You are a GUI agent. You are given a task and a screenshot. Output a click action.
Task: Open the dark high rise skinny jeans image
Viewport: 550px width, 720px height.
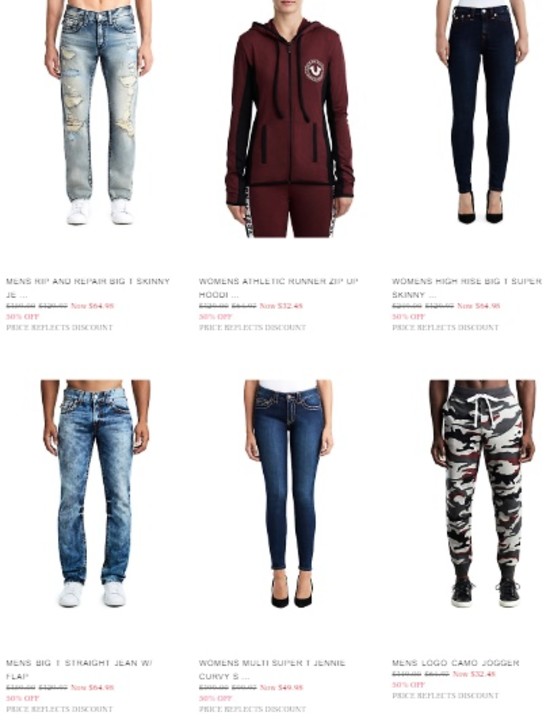tap(482, 112)
